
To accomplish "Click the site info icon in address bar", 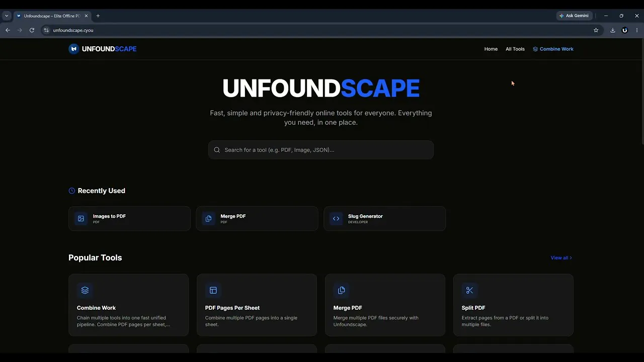I will point(47,30).
